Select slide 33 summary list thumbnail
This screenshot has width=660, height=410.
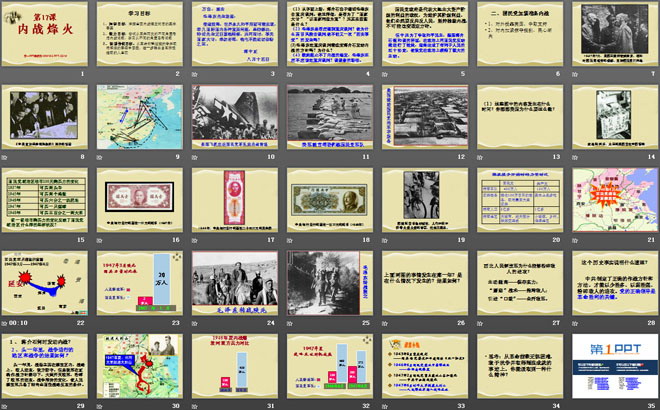425,366
